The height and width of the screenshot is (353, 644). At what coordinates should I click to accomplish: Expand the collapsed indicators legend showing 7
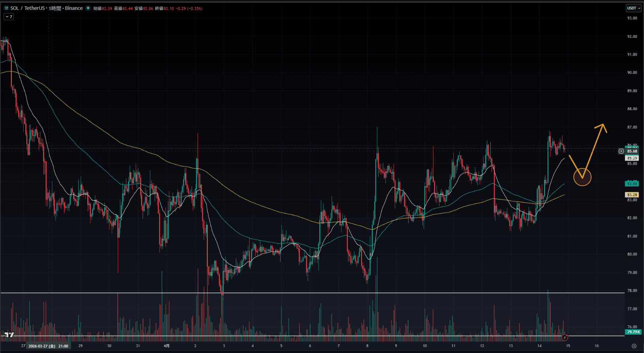pos(9,17)
